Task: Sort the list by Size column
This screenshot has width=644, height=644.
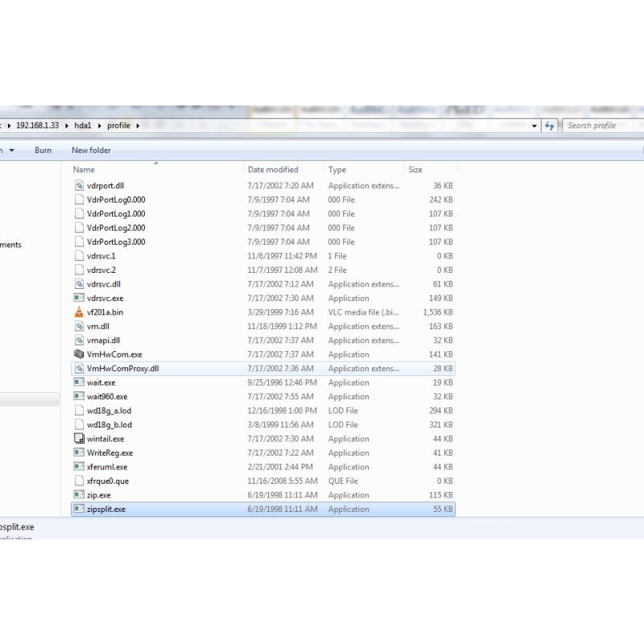Action: click(x=415, y=170)
